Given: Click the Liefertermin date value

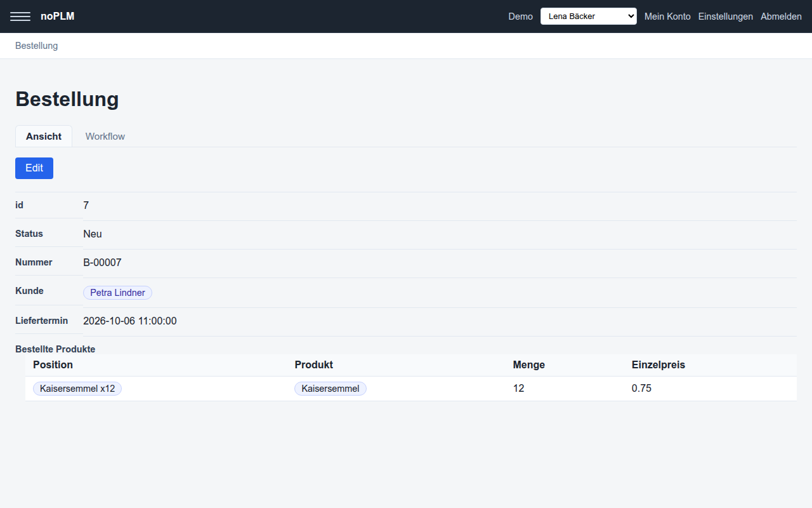Looking at the screenshot, I should pyautogui.click(x=130, y=321).
